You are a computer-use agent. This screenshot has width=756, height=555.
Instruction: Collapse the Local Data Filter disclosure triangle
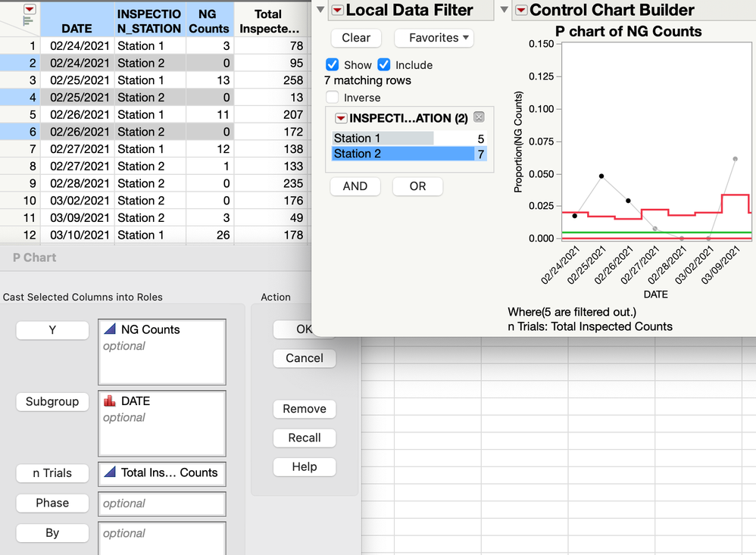tap(320, 10)
